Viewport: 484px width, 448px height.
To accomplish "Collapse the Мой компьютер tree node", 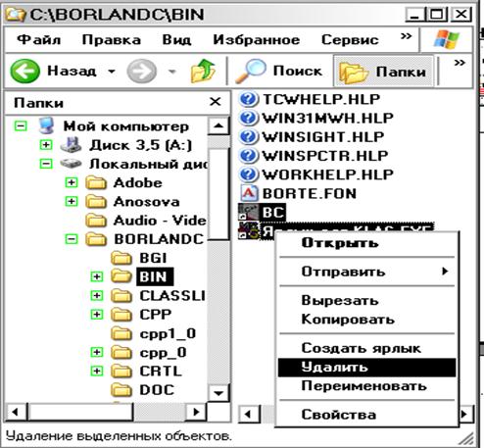I will tap(21, 125).
